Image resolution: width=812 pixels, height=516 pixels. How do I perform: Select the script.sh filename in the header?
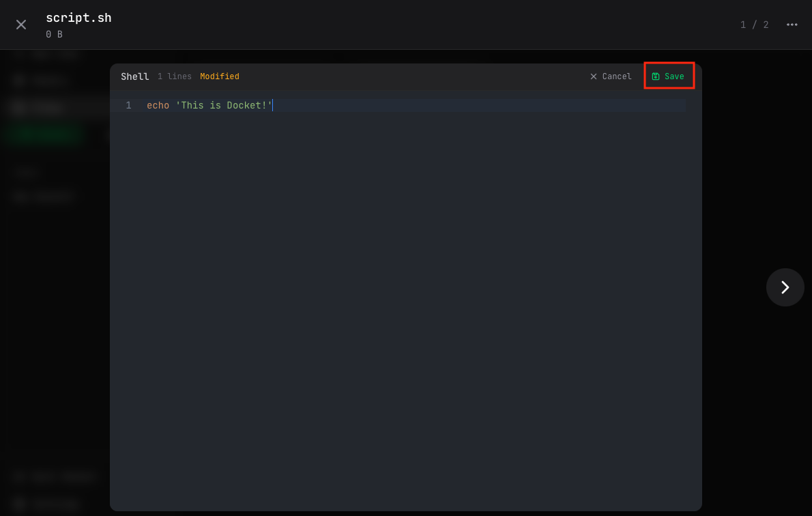point(78,18)
